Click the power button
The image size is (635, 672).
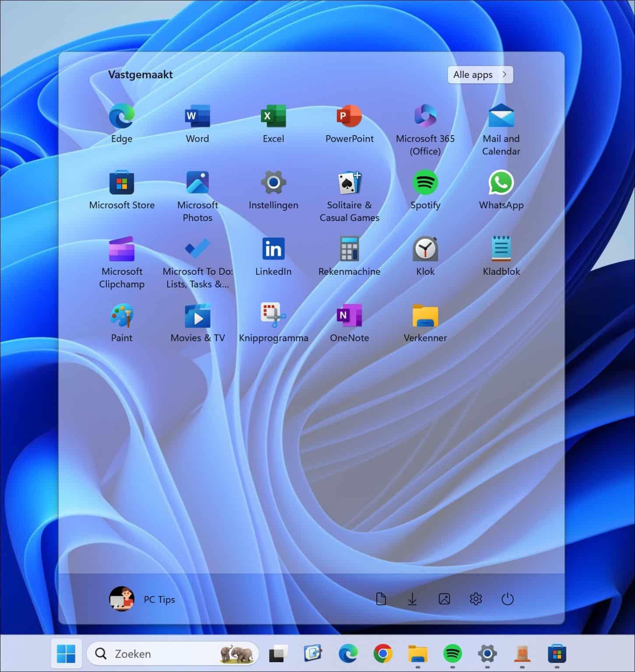(507, 599)
